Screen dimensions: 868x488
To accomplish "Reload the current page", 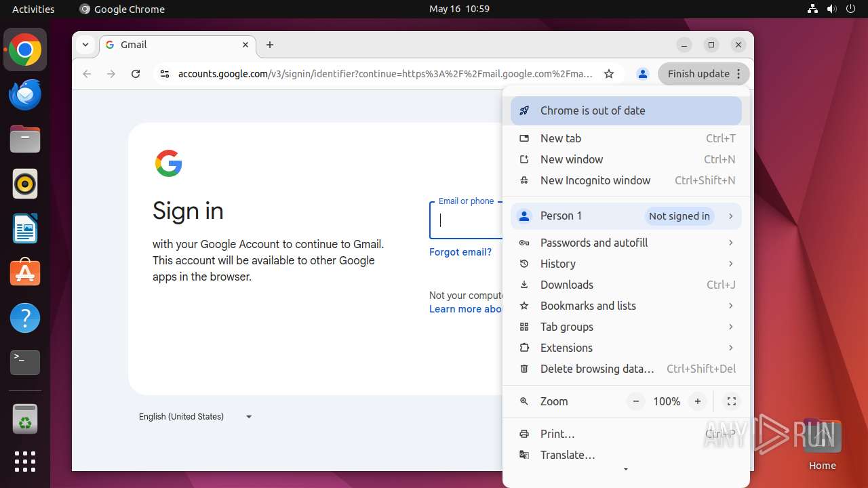I will pyautogui.click(x=136, y=74).
